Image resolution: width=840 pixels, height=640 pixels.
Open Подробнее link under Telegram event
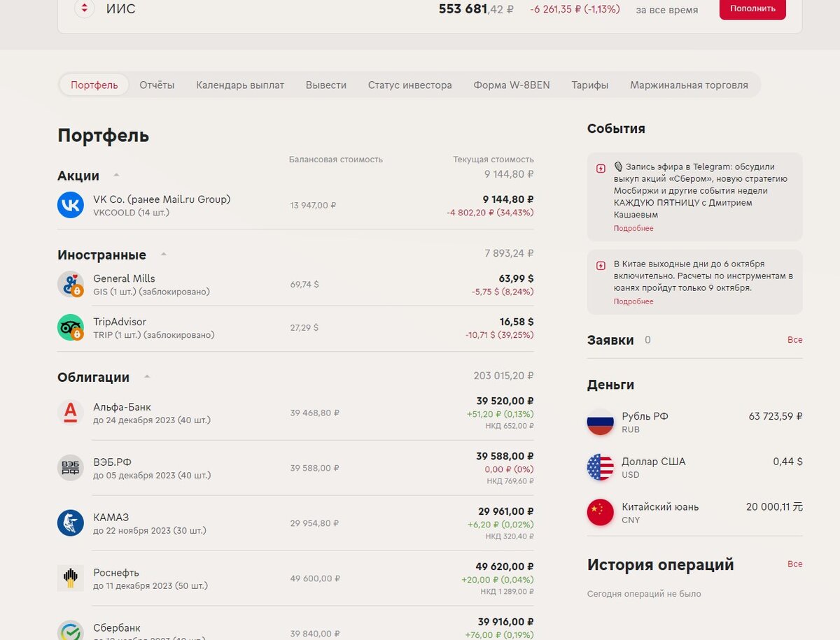click(x=633, y=229)
